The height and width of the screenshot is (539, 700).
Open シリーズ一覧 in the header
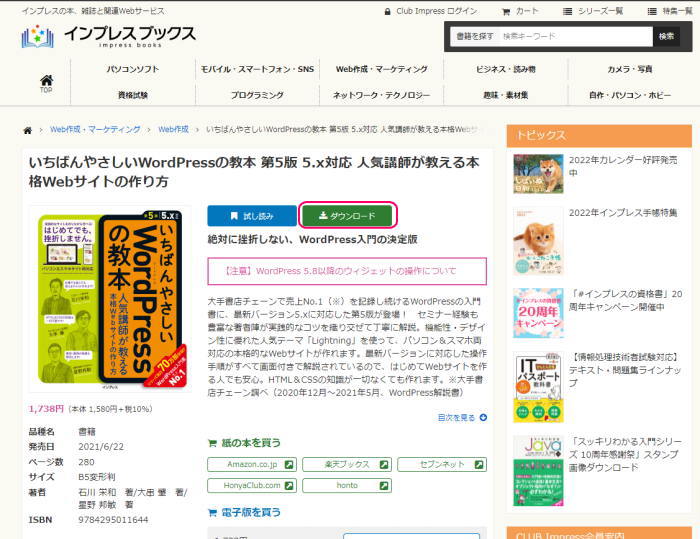tap(593, 11)
